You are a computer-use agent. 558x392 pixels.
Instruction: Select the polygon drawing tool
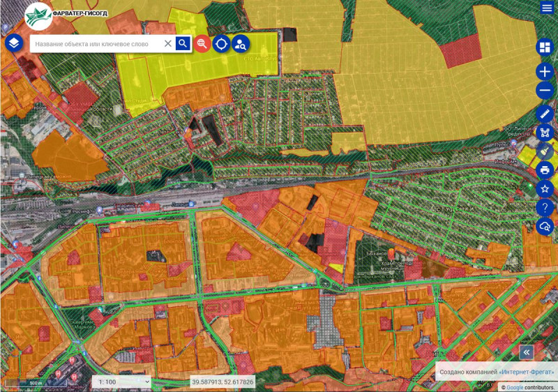click(x=545, y=133)
